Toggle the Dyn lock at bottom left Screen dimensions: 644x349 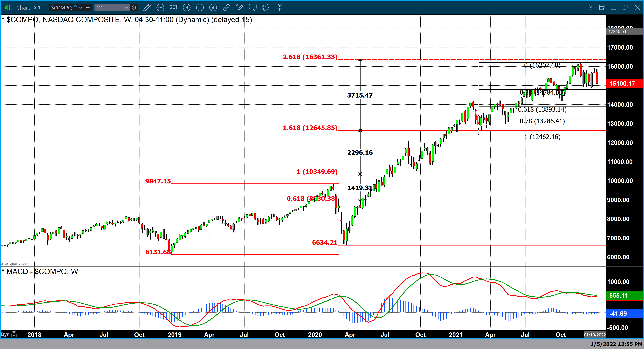(14, 334)
